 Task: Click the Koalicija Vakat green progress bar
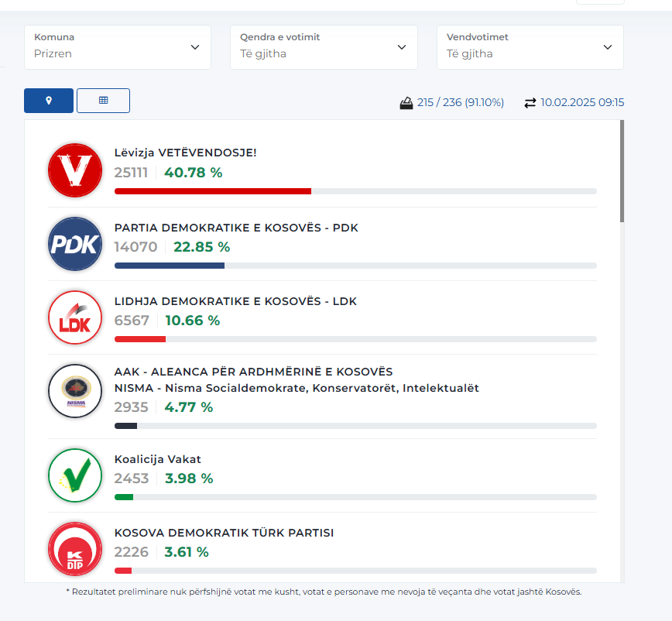[x=124, y=497]
